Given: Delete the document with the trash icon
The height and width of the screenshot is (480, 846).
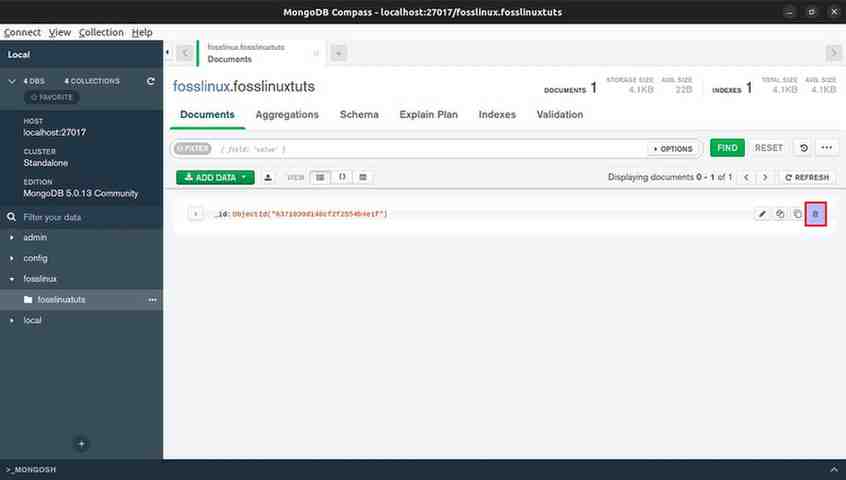Looking at the screenshot, I should [815, 214].
